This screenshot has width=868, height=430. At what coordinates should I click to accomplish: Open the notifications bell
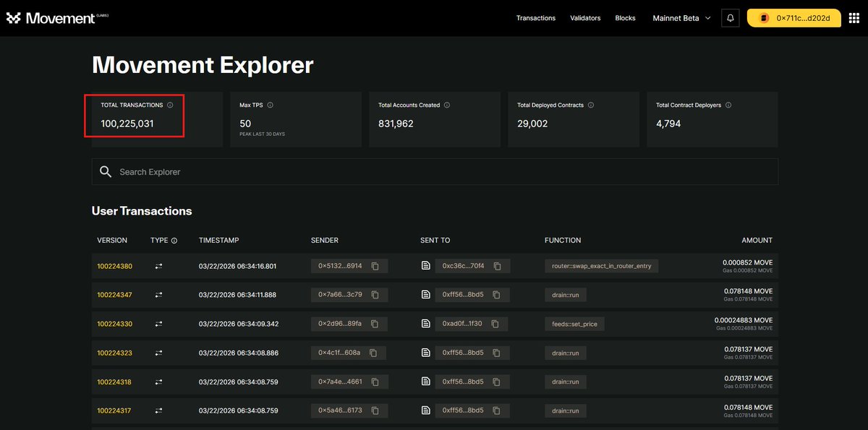(x=731, y=18)
